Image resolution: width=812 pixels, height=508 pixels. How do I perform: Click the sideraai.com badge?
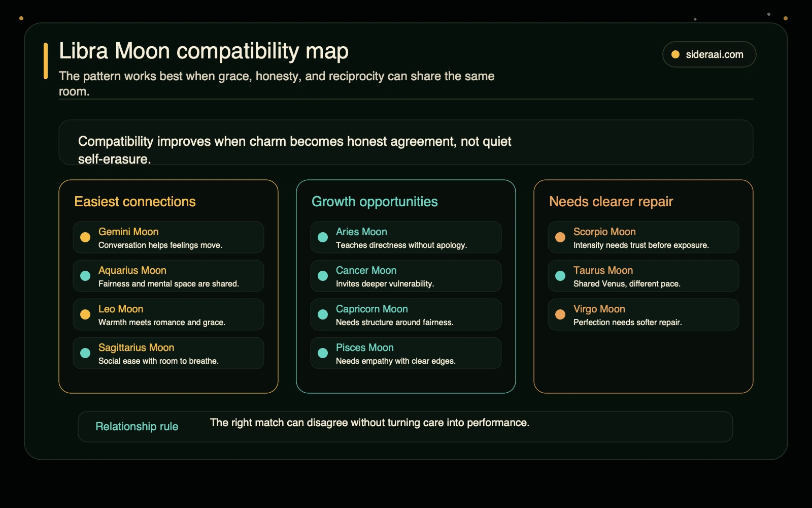tap(709, 54)
